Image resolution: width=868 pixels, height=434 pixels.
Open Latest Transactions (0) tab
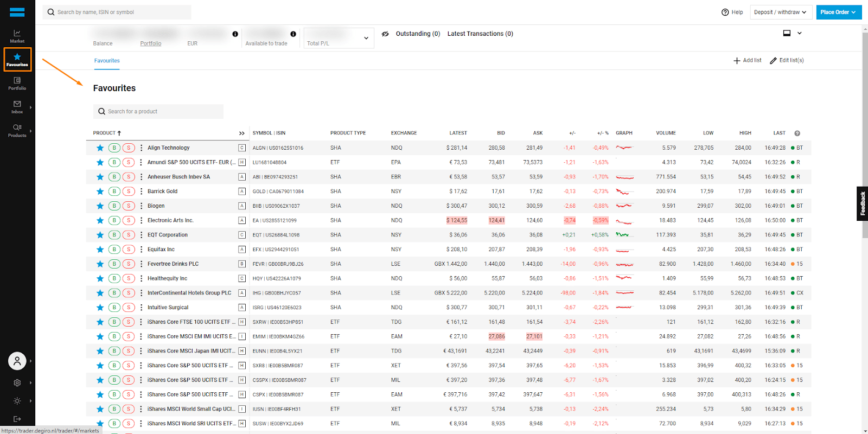(x=480, y=34)
